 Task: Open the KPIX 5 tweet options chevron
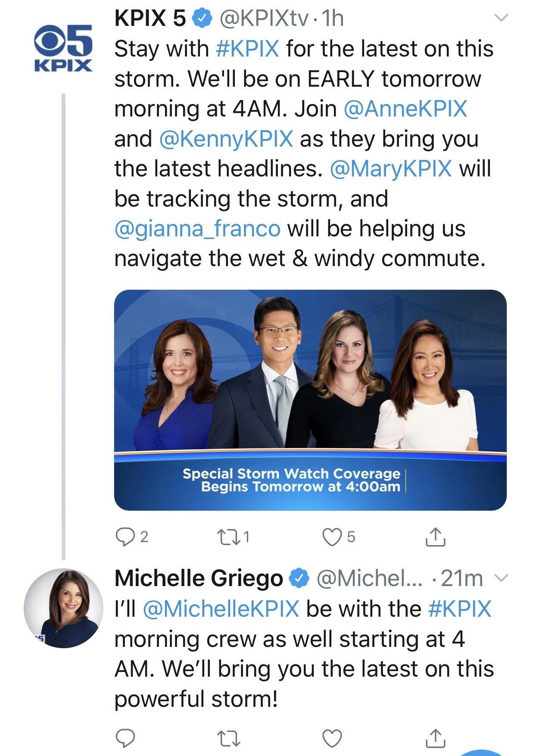(501, 18)
